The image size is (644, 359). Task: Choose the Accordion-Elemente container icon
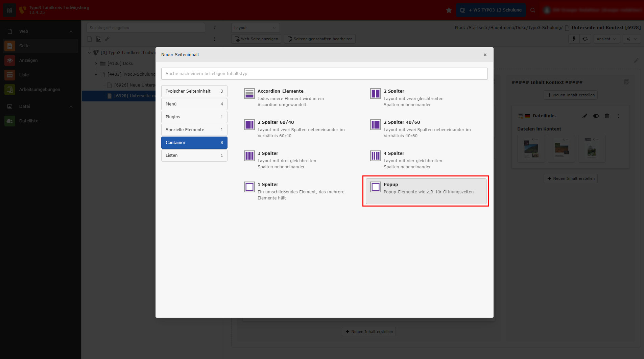[x=249, y=94]
